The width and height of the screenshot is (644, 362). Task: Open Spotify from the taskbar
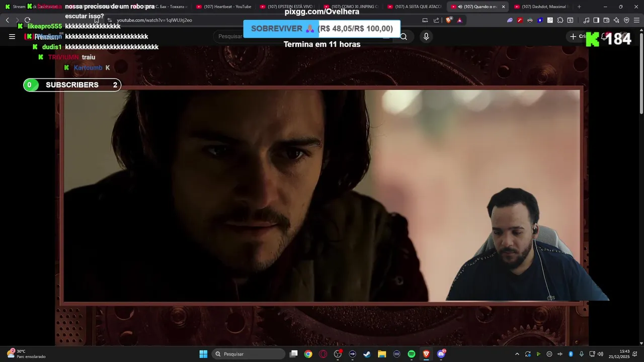412,354
